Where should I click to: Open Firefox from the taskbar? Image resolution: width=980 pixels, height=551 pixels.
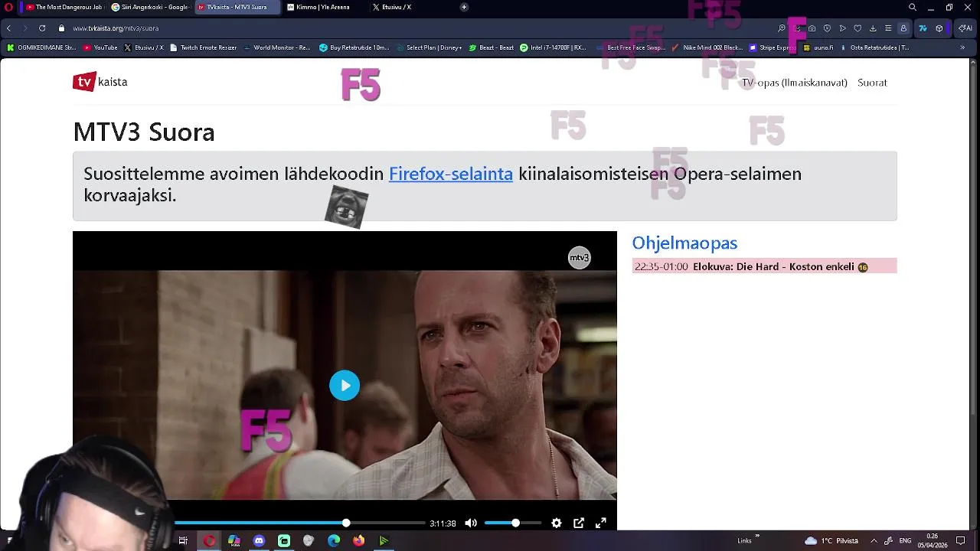359,541
